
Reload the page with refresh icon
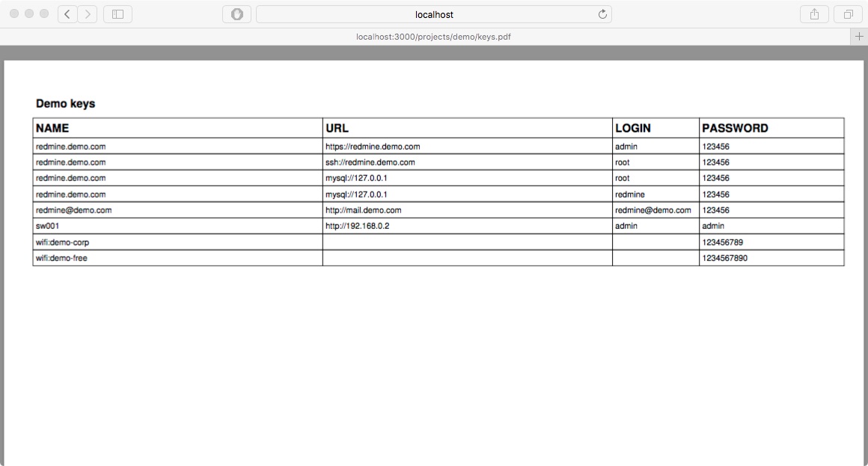coord(602,14)
